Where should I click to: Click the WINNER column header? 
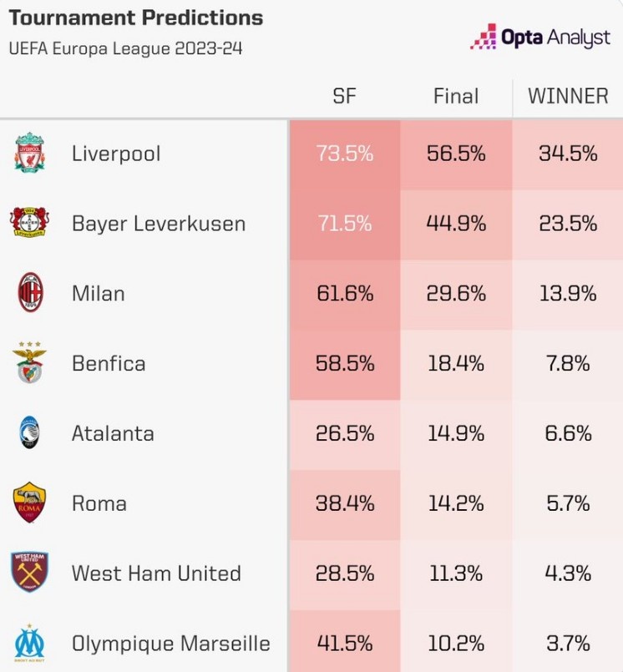pos(568,96)
